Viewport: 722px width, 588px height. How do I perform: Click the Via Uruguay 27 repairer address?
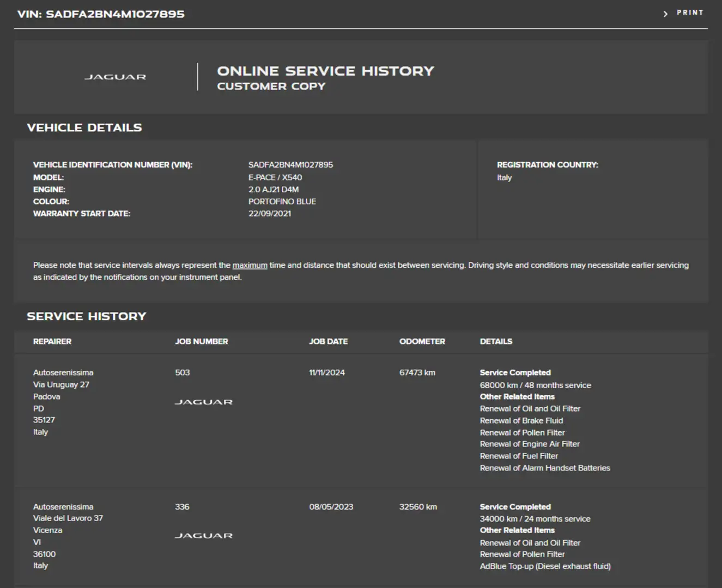(x=61, y=384)
